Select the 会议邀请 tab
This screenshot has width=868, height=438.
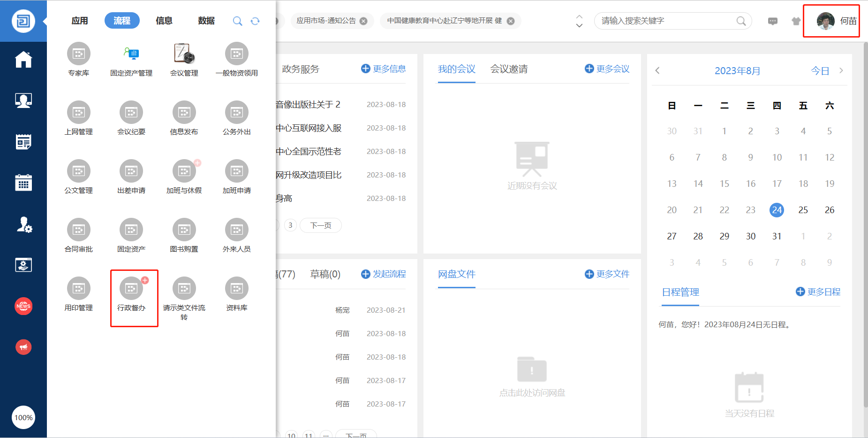509,69
